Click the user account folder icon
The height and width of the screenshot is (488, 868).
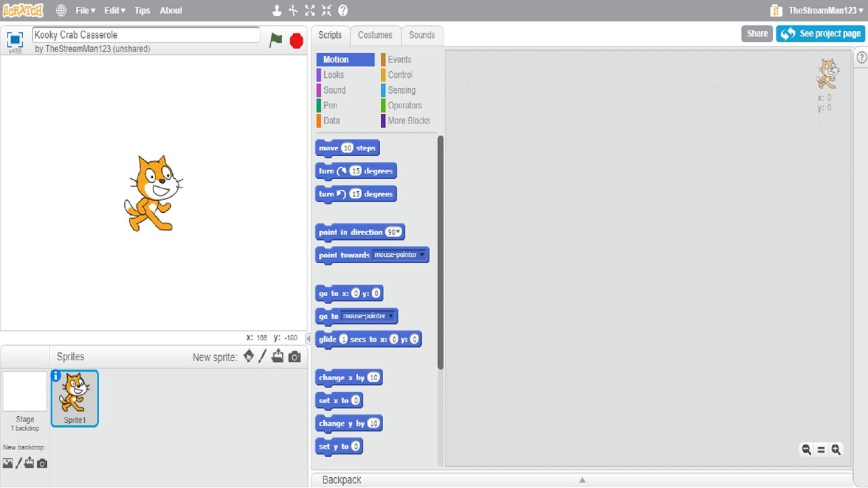tap(777, 10)
